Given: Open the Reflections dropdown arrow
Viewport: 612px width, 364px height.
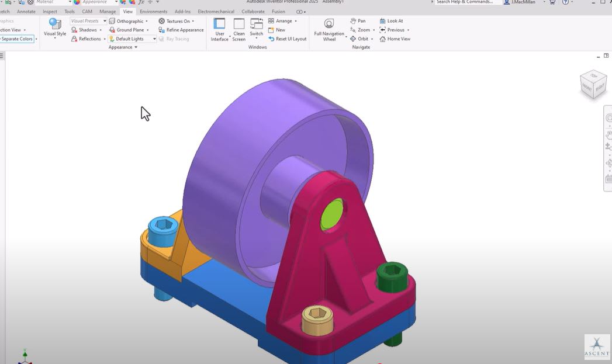Looking at the screenshot, I should pos(105,39).
